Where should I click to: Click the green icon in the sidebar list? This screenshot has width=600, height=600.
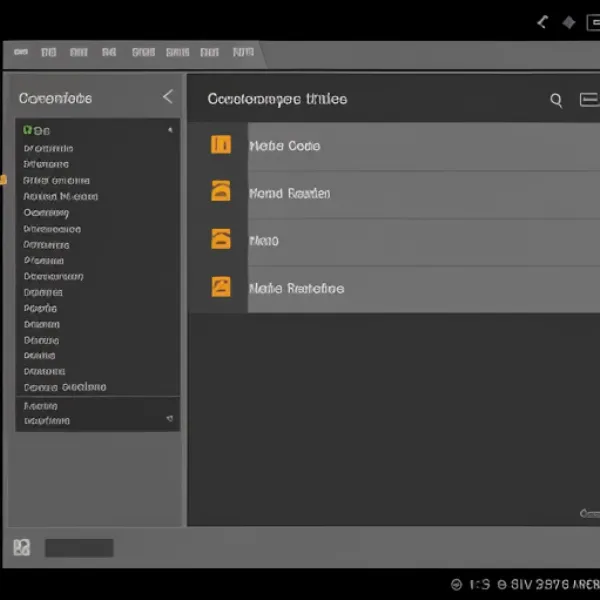click(27, 130)
